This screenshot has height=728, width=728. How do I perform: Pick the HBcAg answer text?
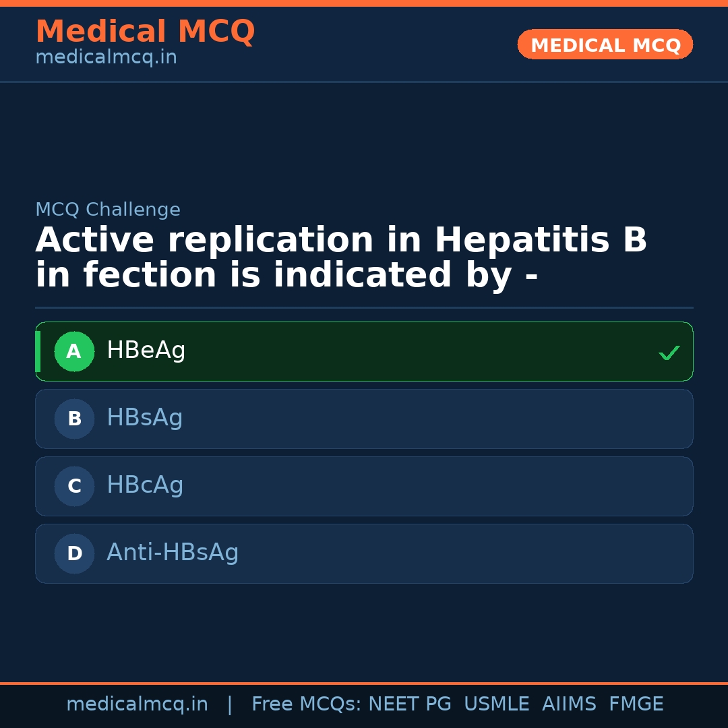tap(145, 485)
